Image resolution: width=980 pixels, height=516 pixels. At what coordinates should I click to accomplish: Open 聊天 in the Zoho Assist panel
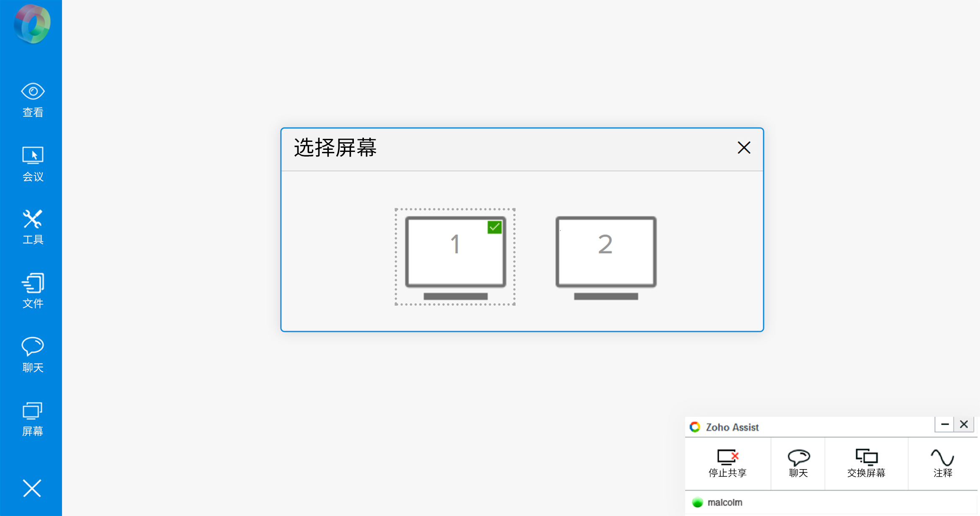click(798, 463)
